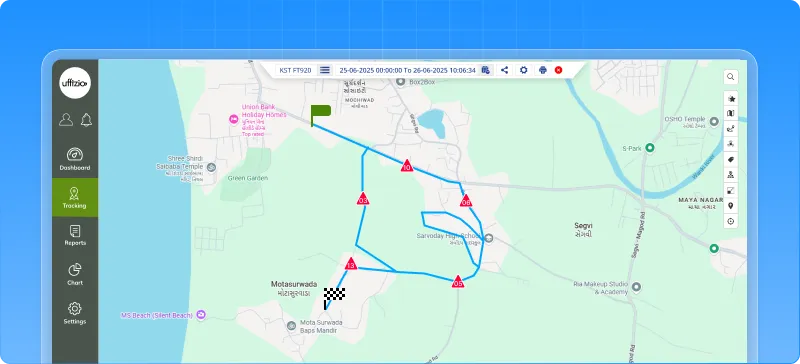Click the Uffizio logo in the sidebar

[75, 84]
